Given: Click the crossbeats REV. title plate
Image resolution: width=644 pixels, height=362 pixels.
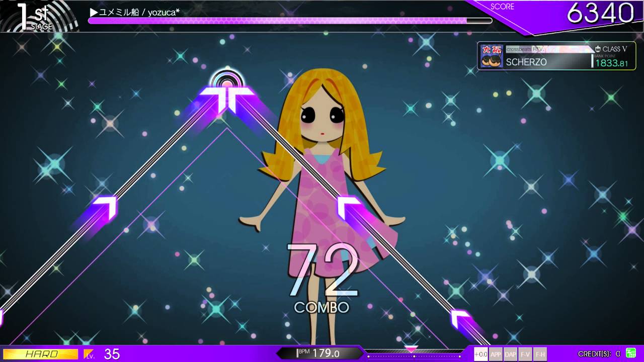Looking at the screenshot, I should point(549,49).
